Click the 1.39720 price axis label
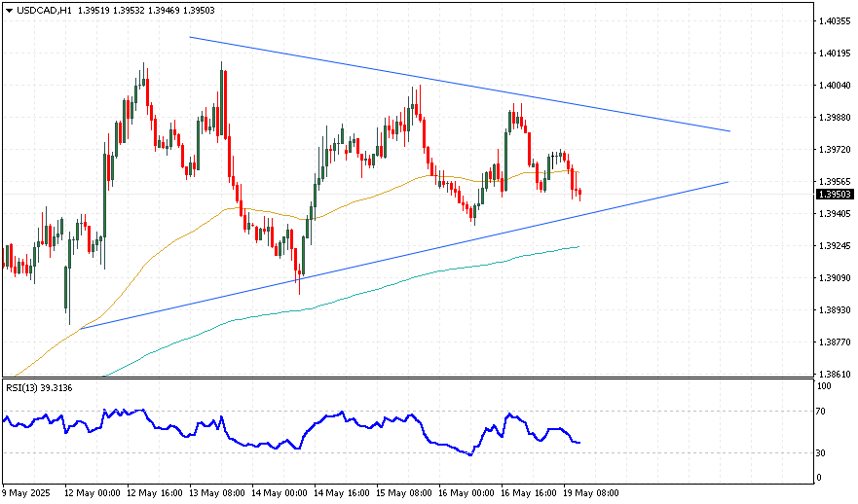The height and width of the screenshot is (504, 858). 835,149
